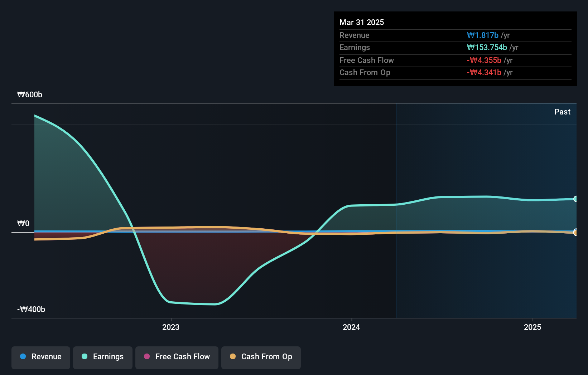Click the 2025 x-axis label
588x375 pixels.
(532, 327)
